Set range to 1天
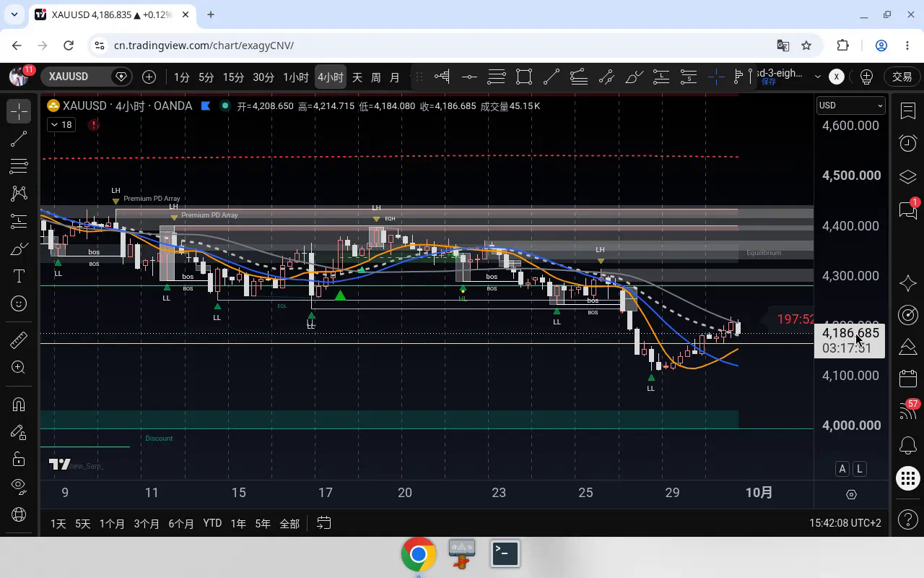 (x=58, y=523)
